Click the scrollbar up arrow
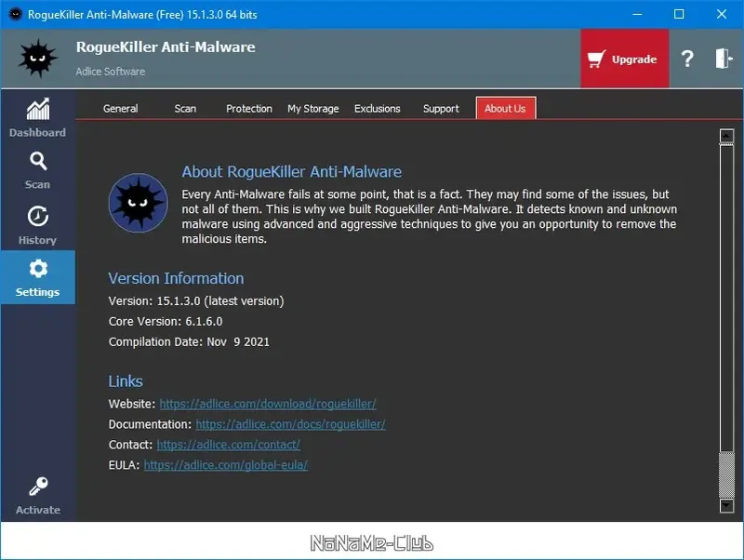 point(726,136)
